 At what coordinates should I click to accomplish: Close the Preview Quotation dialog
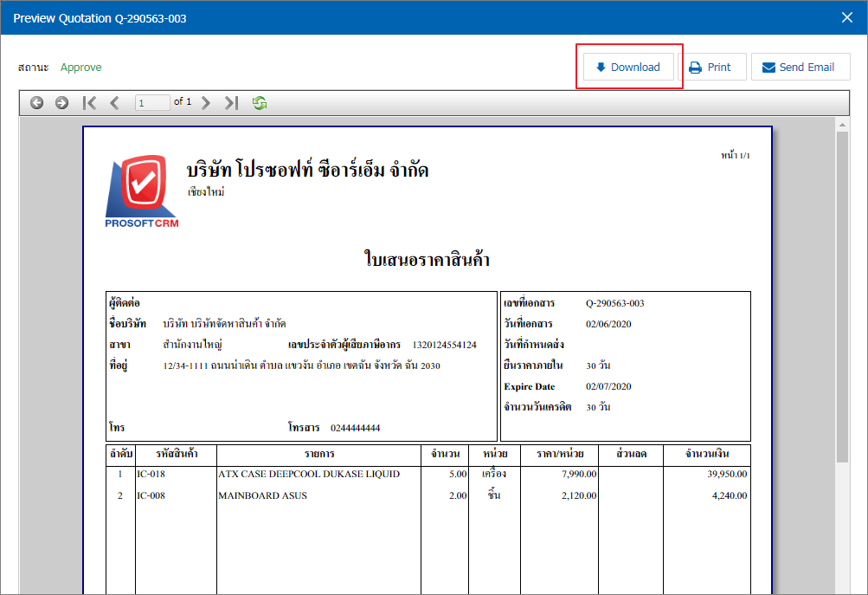click(x=847, y=17)
